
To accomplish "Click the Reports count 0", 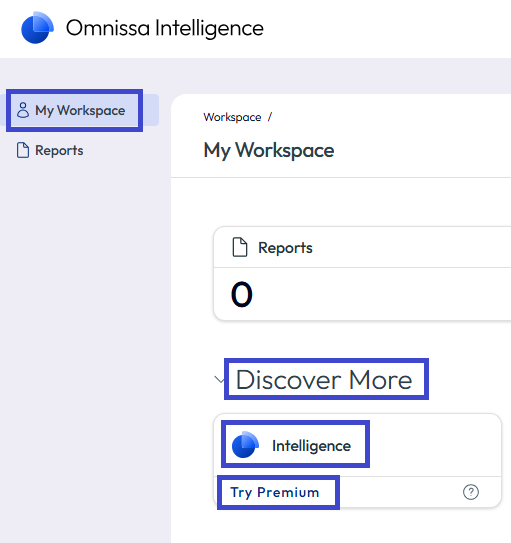I will click(x=242, y=294).
